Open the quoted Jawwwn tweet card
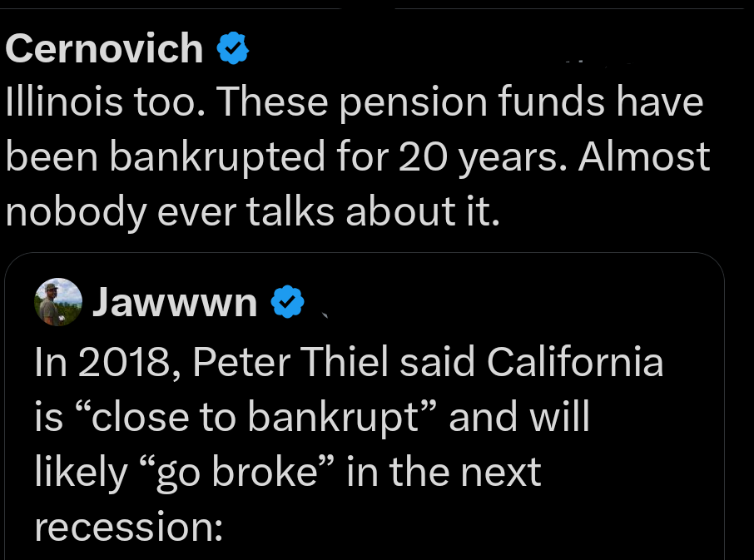 (x=366, y=399)
